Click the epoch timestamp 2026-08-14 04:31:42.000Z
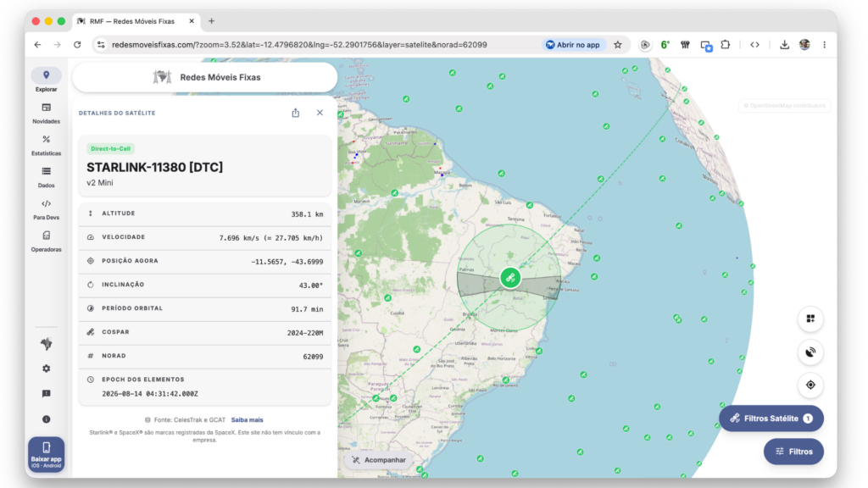Screen dimensions: 868x488 coord(150,394)
